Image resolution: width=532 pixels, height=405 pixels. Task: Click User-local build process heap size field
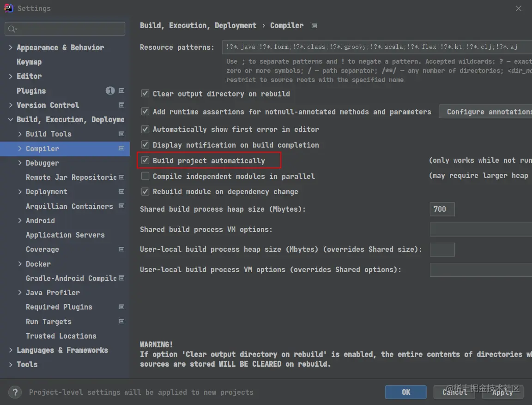coord(442,250)
